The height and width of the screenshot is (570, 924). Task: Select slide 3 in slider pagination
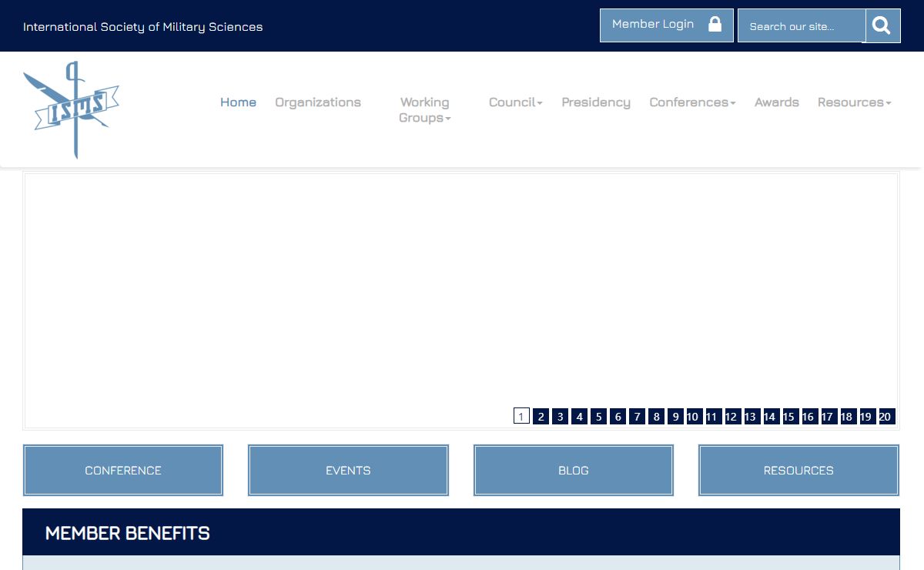pos(560,416)
